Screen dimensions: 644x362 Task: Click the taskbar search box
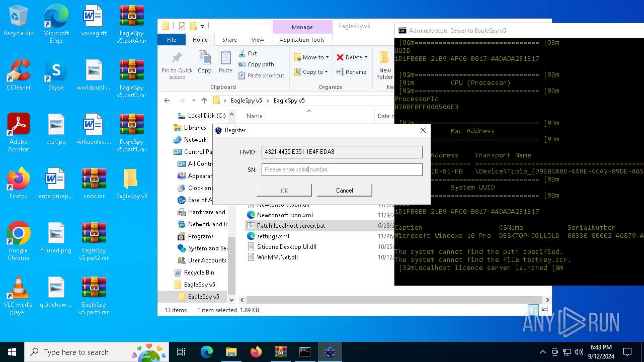click(x=97, y=352)
